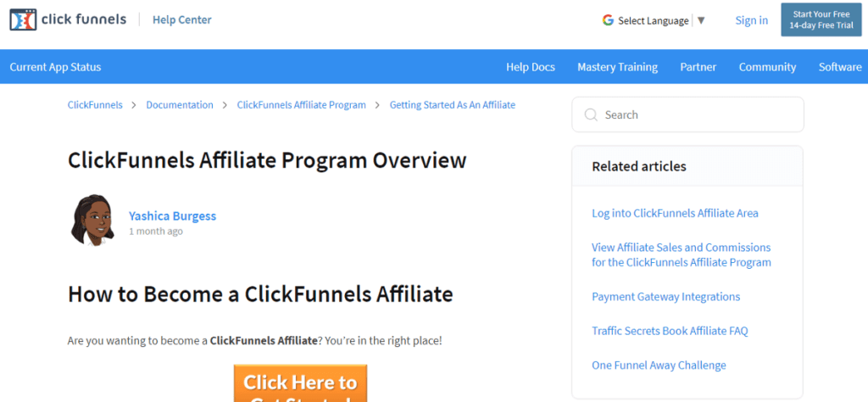The height and width of the screenshot is (402, 868).
Task: Click the Related articles heading
Action: (639, 166)
